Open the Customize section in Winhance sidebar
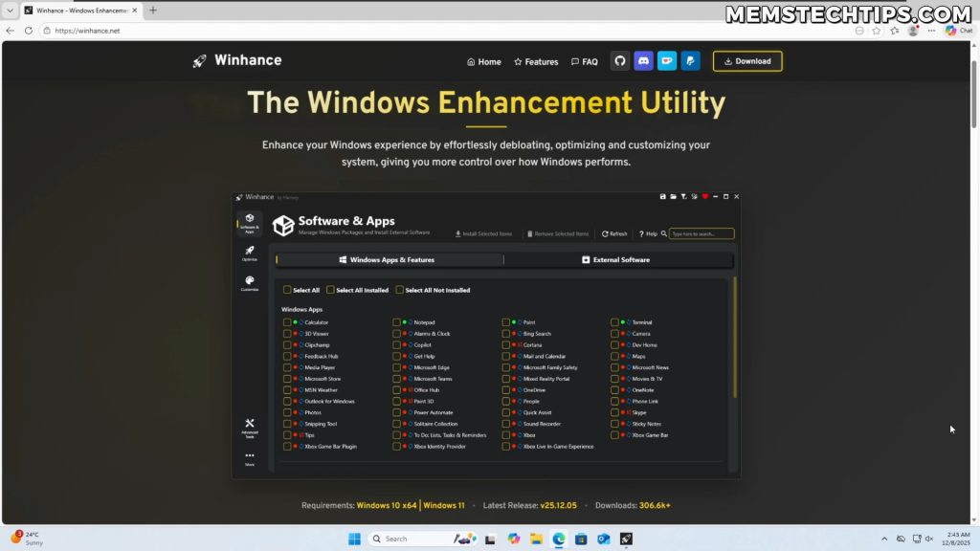This screenshot has width=980, height=551. [x=249, y=283]
